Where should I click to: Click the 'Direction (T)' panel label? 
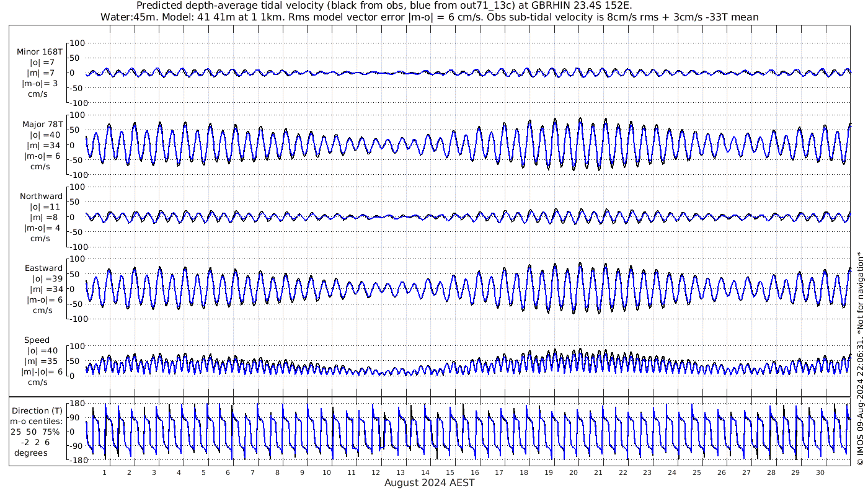point(38,410)
